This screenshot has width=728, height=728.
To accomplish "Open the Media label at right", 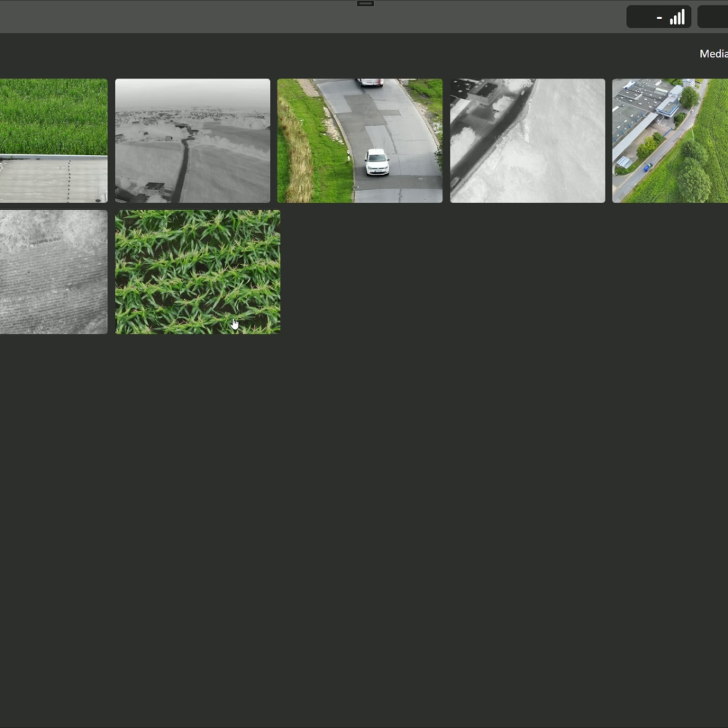I will click(713, 54).
